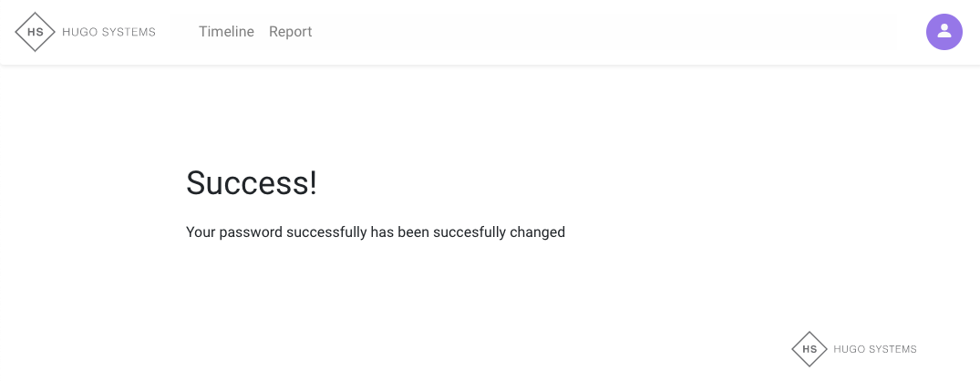
Task: Click the password changed confirmation message
Action: click(376, 232)
